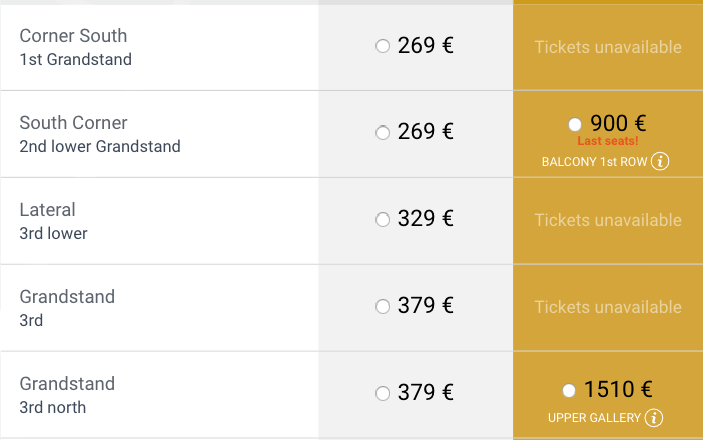Screen dimensions: 703x440
Task: Click the BALCONY 1st ROW text
Action: 594,162
